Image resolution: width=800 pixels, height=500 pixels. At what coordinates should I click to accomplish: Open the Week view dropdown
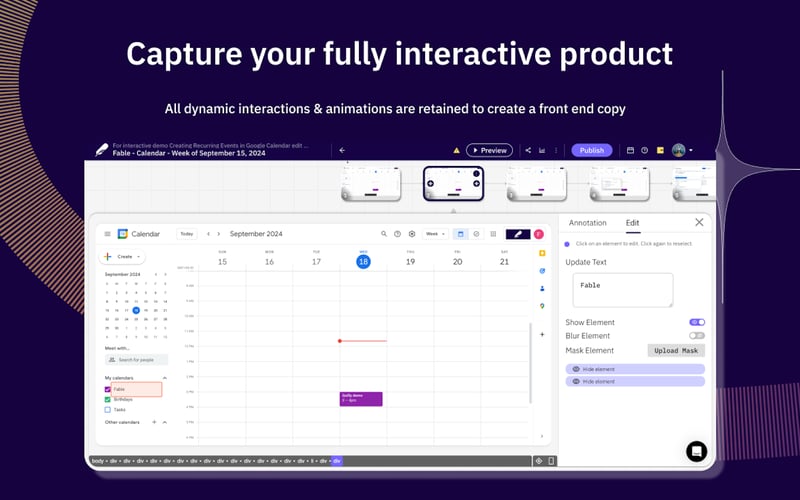pos(435,234)
